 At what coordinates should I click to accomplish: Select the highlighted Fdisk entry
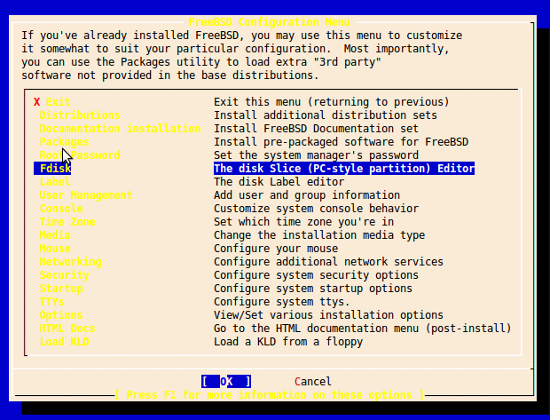click(53, 168)
